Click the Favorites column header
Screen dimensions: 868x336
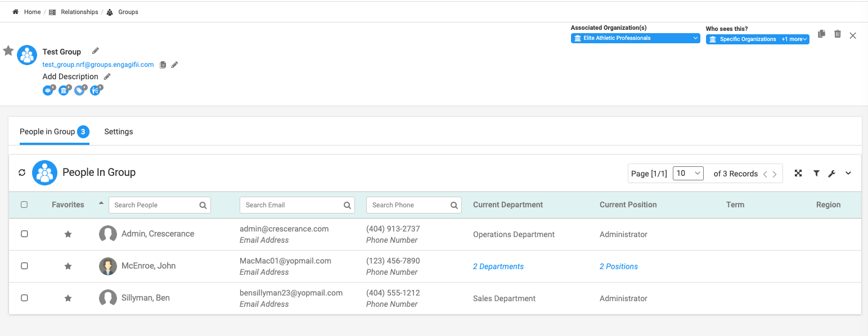68,205
